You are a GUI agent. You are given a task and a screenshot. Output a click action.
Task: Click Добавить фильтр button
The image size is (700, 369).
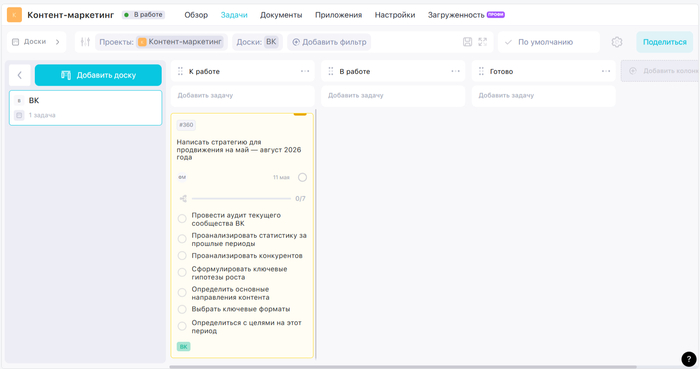tap(329, 42)
